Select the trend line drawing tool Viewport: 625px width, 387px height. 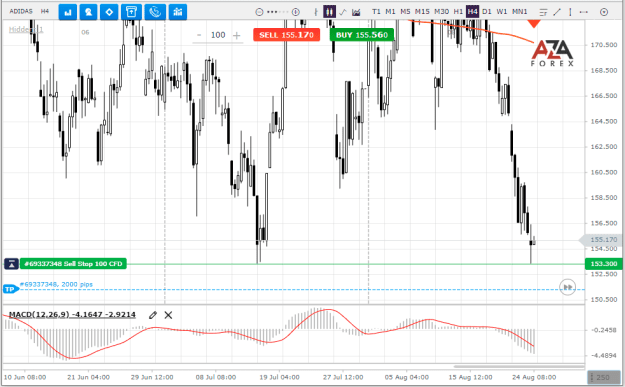tap(557, 12)
